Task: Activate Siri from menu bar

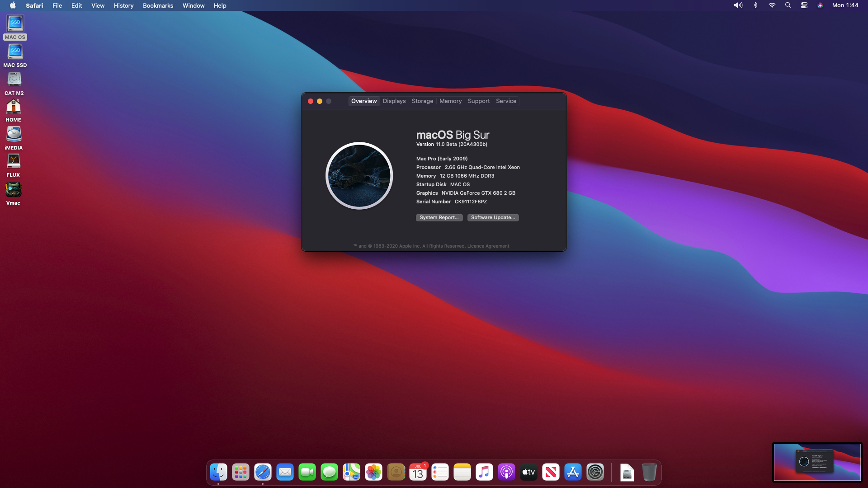Action: tap(820, 5)
